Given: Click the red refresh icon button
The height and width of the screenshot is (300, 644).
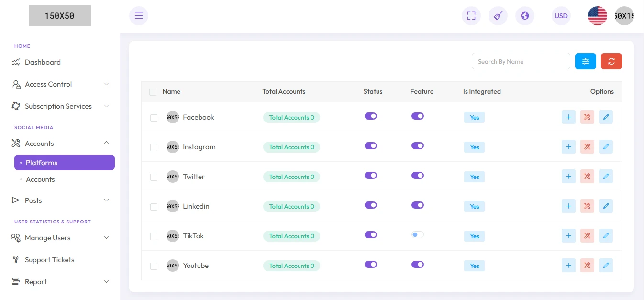Looking at the screenshot, I should click(611, 61).
